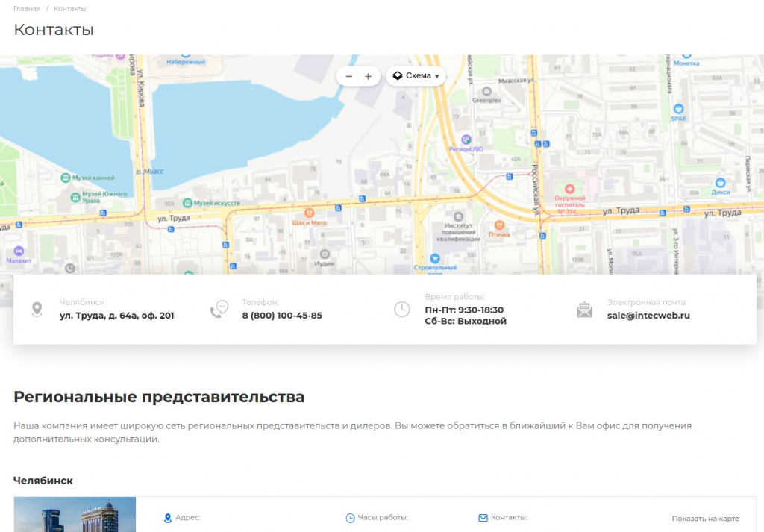The width and height of the screenshot is (764, 532).
Task: Select the Строительный двор map marker
Action: [435, 258]
